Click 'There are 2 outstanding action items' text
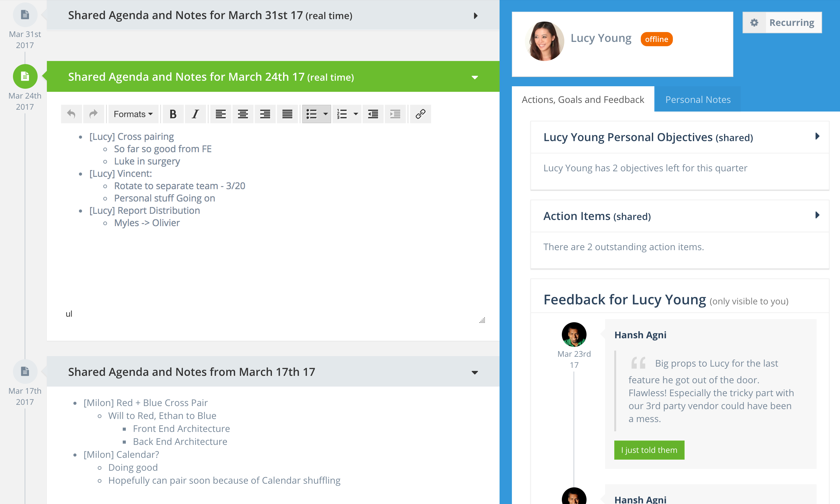Viewport: 840px width, 504px height. click(x=624, y=247)
